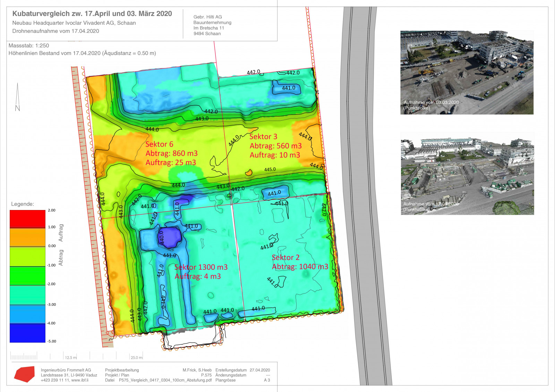The height and width of the screenshot is (392, 555).
Task: Open the 03.03.2020 point cloud image
Action: pyautogui.click(x=467, y=72)
